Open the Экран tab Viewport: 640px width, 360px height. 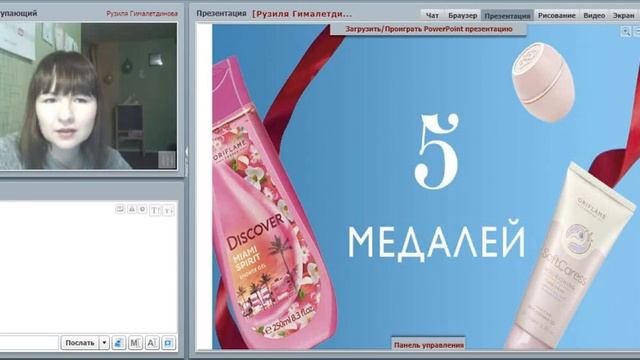click(624, 16)
